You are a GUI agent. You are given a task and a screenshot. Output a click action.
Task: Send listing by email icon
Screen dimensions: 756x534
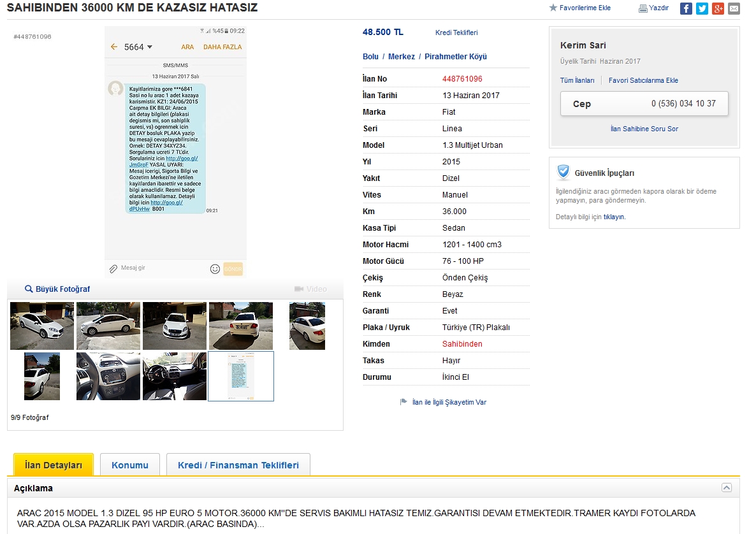click(x=734, y=8)
